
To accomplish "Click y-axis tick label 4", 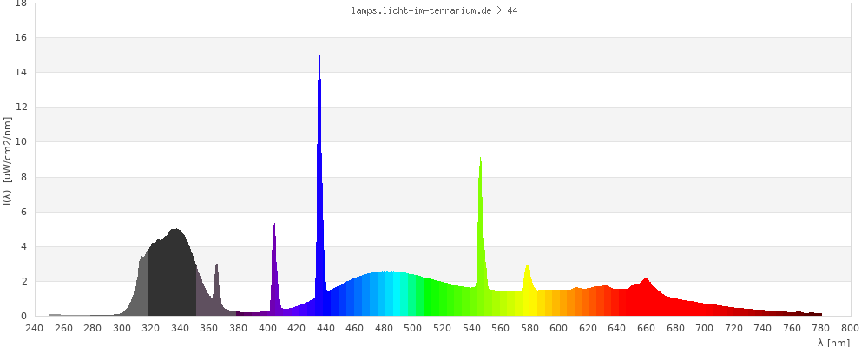I will (23, 247).
